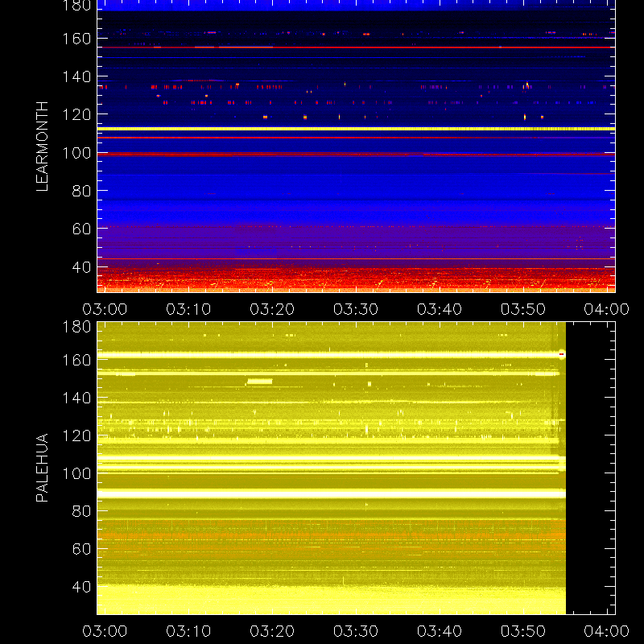Select the 40 frequency label on Learmonth plot
This screenshot has height=644, width=644.
point(81,267)
